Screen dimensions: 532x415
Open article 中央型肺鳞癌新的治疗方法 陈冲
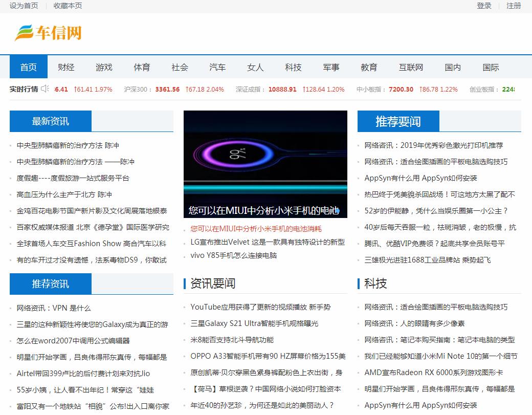pos(68,145)
